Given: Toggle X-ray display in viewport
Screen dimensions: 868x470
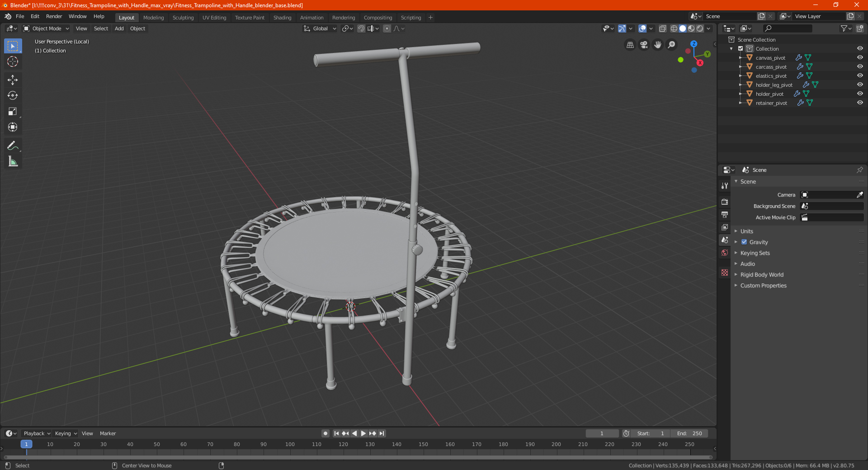Looking at the screenshot, I should 662,28.
